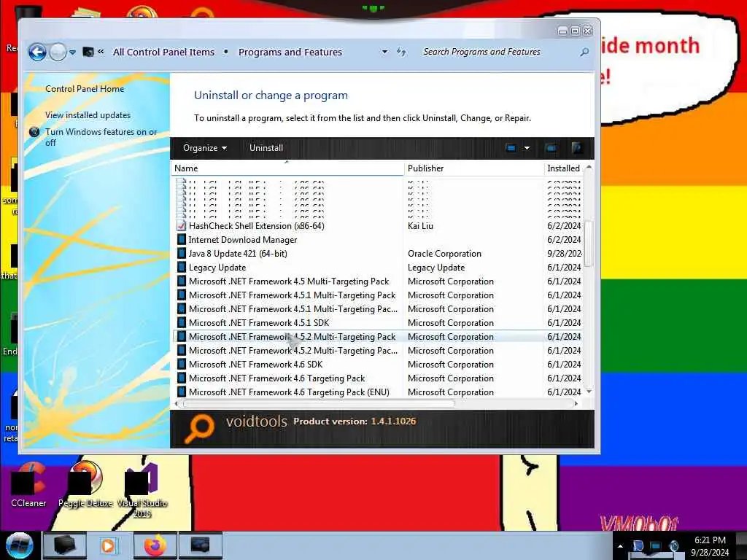This screenshot has width=747, height=560.
Task: Click the 9/28/2024 installed date cell
Action: tap(564, 253)
